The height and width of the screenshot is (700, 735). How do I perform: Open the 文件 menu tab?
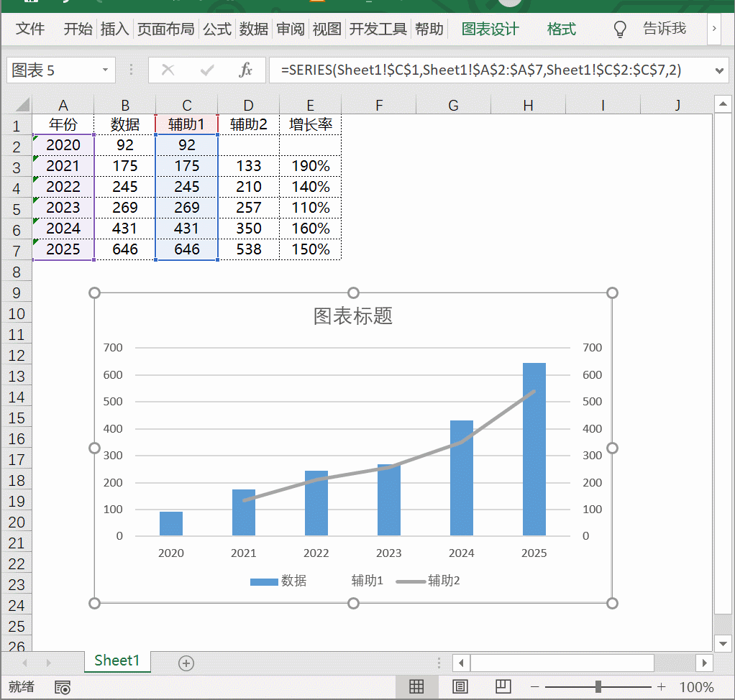pyautogui.click(x=30, y=29)
